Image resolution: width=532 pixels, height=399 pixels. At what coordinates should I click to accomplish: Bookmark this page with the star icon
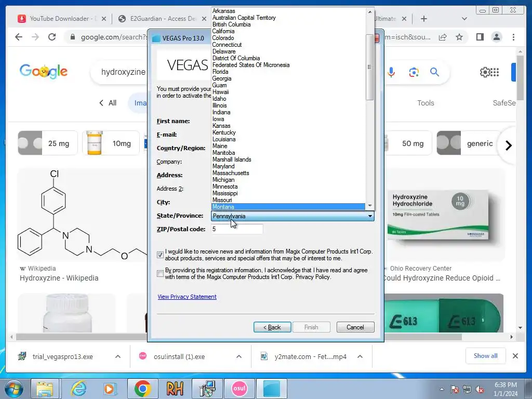(459, 37)
